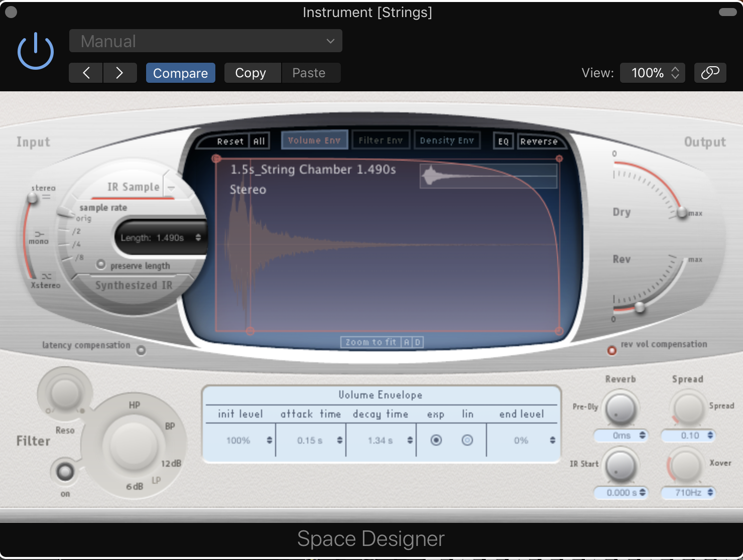Go to next preset with right arrow
Screen dimensions: 743x560
tap(119, 73)
